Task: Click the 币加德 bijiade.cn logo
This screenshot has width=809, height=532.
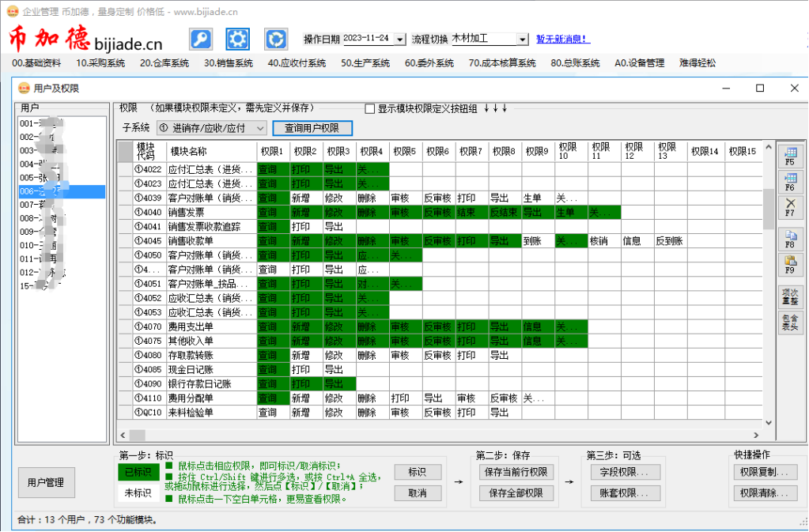Action: click(x=85, y=40)
